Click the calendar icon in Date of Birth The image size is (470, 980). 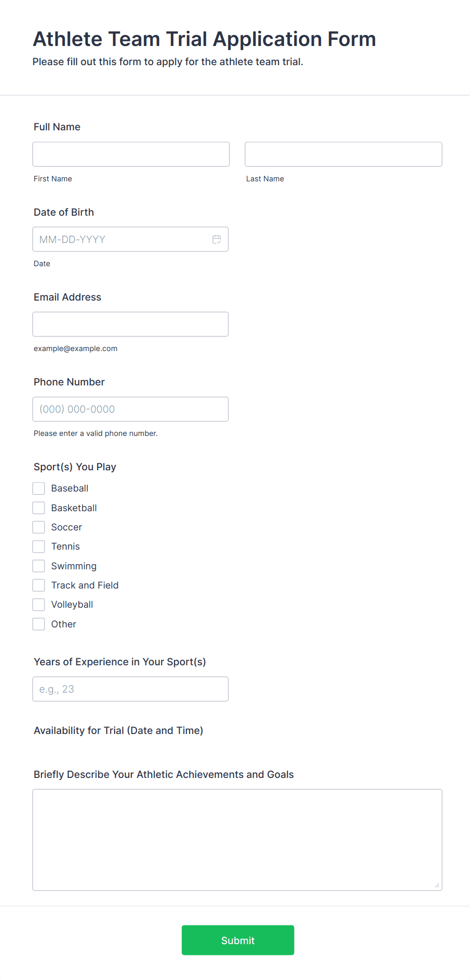(x=217, y=239)
